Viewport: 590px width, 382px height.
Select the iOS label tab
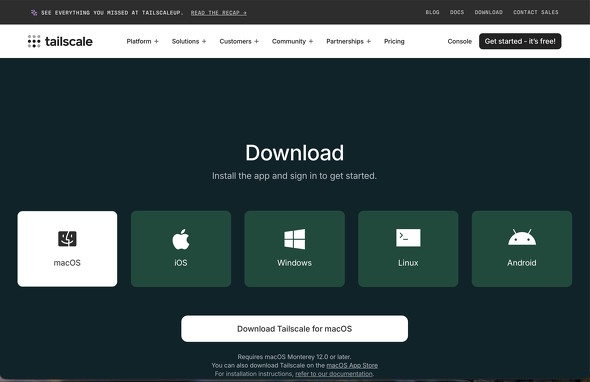pyautogui.click(x=181, y=263)
